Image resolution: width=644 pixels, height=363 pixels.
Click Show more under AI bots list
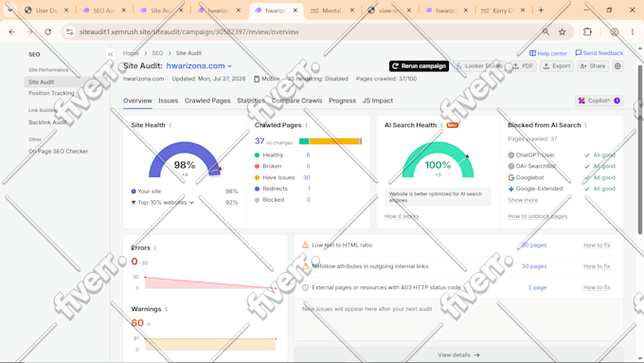click(523, 200)
